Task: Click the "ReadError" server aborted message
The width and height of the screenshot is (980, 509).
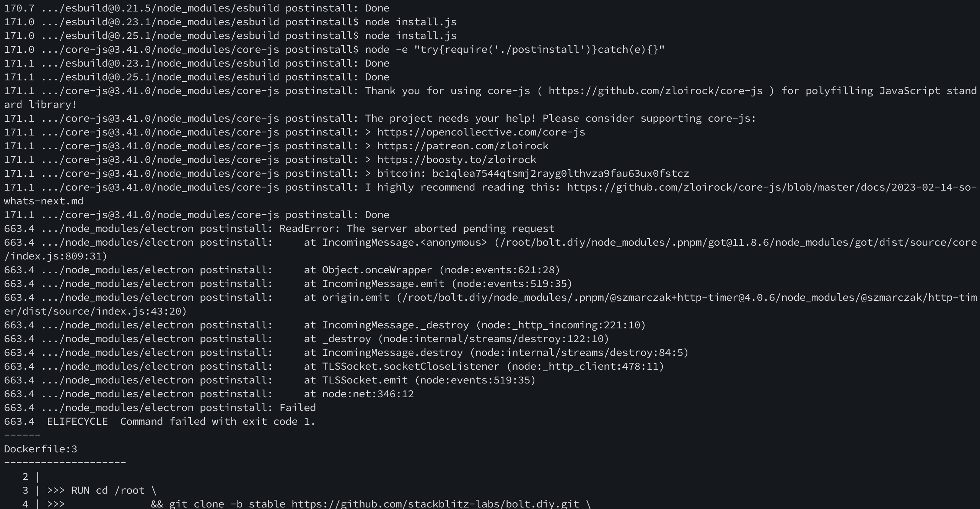Action: [417, 229]
